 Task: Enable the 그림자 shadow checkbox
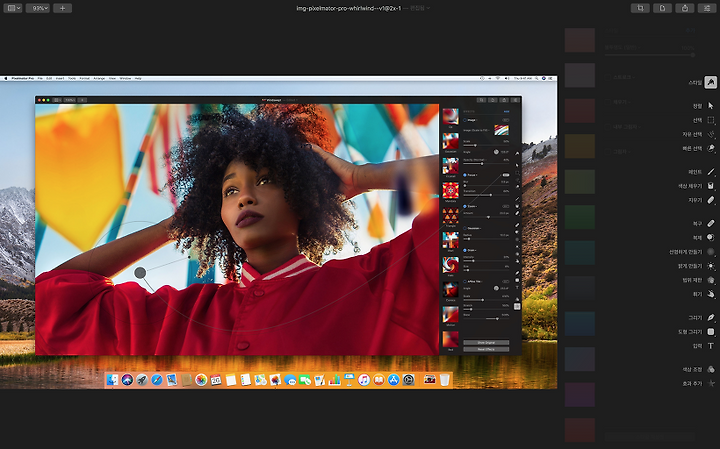pyautogui.click(x=608, y=152)
